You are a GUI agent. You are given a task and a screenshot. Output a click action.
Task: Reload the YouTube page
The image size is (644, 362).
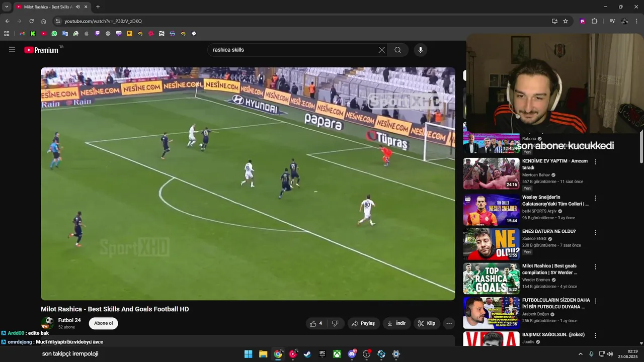(x=31, y=21)
